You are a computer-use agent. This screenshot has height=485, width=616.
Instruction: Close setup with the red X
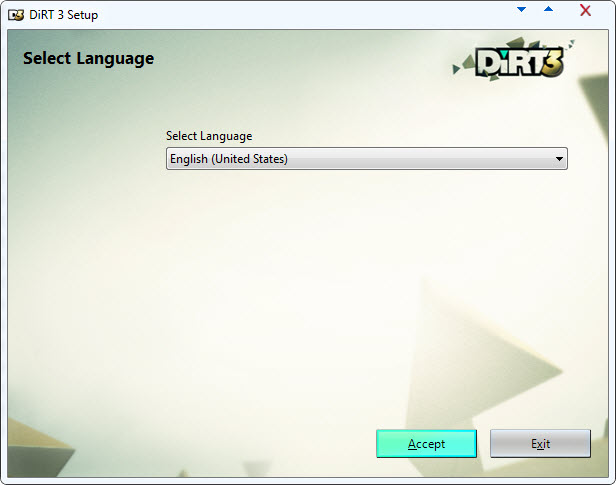(x=585, y=10)
